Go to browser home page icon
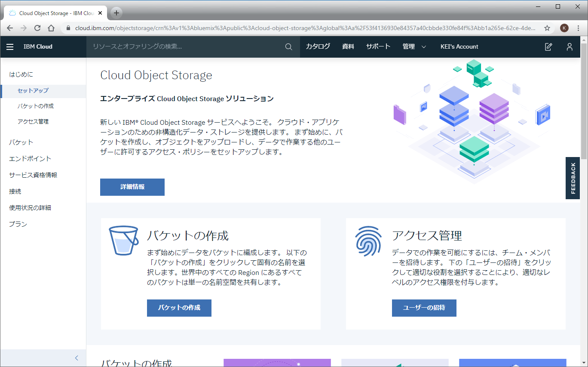This screenshot has height=367, width=588. pos(51,28)
